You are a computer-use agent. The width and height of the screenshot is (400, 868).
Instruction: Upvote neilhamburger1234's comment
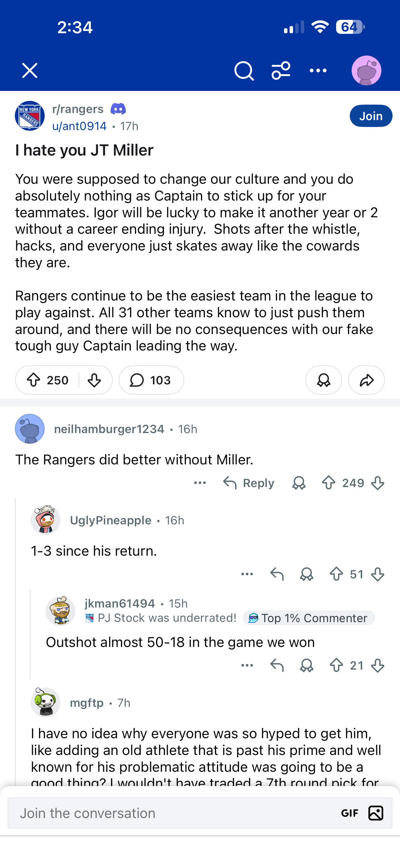[329, 483]
